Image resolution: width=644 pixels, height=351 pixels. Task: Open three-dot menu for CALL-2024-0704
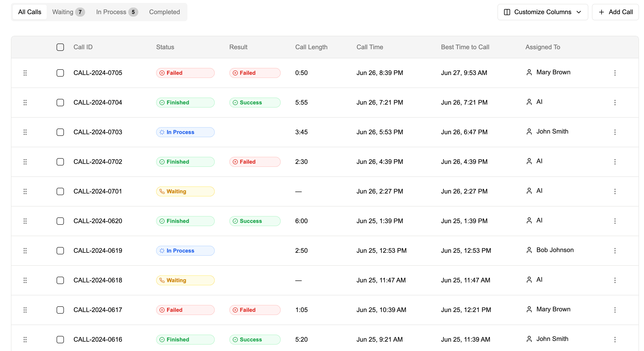coord(615,103)
